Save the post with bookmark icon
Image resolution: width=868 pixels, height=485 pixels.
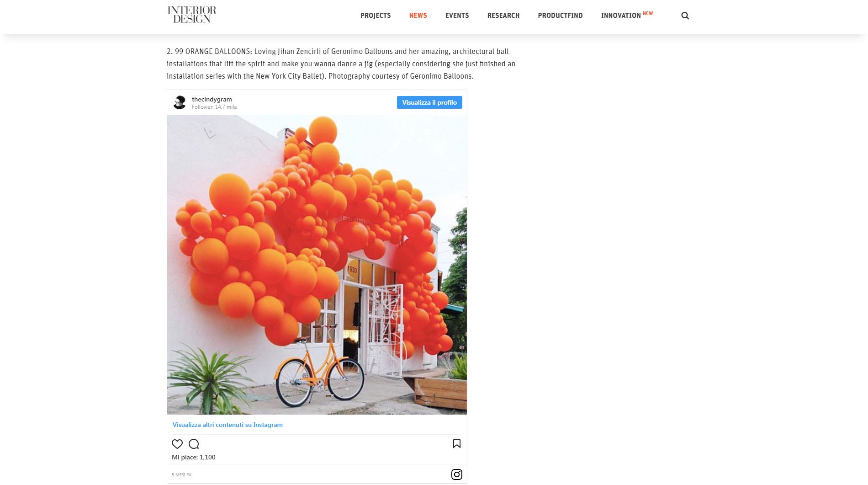point(457,444)
